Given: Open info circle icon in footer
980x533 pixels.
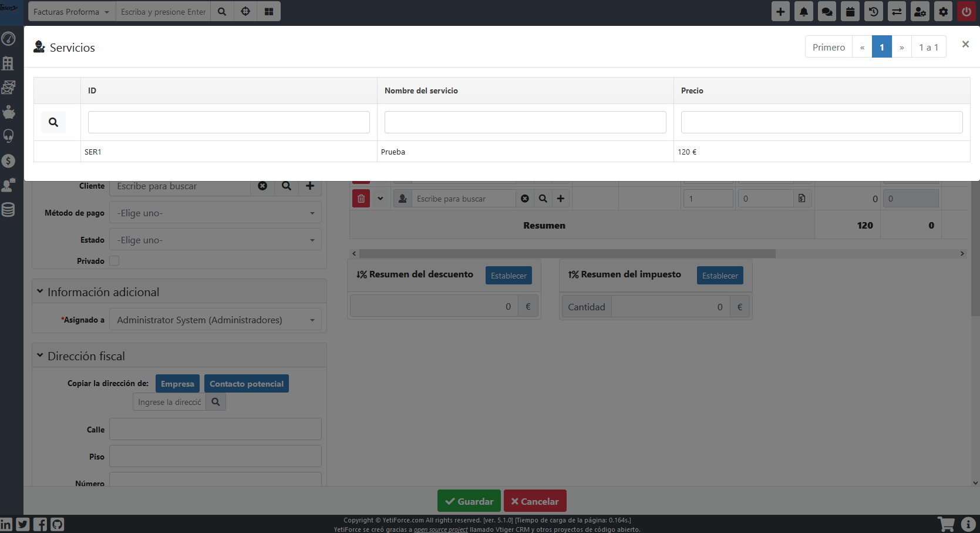Looking at the screenshot, I should click(x=968, y=524).
